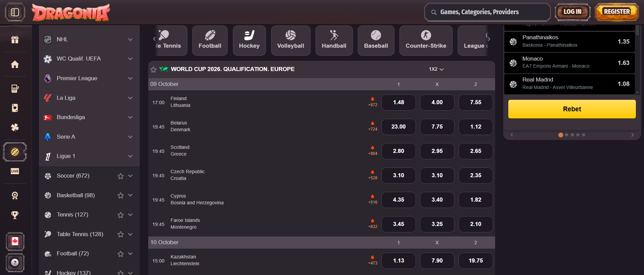Favorite Basketball (98) with the star

(120, 196)
